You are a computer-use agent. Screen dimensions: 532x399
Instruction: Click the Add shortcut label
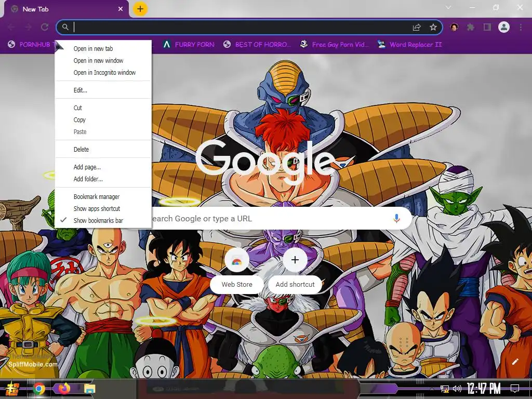point(295,284)
